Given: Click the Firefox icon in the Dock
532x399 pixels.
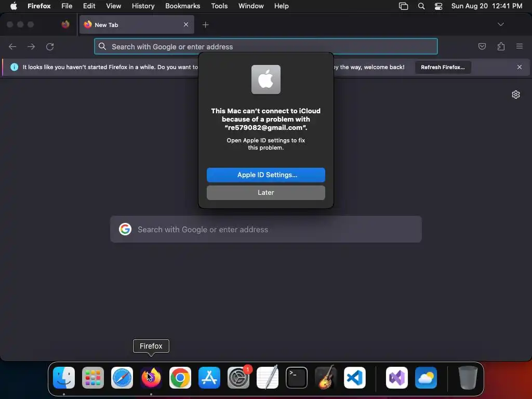Looking at the screenshot, I should pos(151,378).
